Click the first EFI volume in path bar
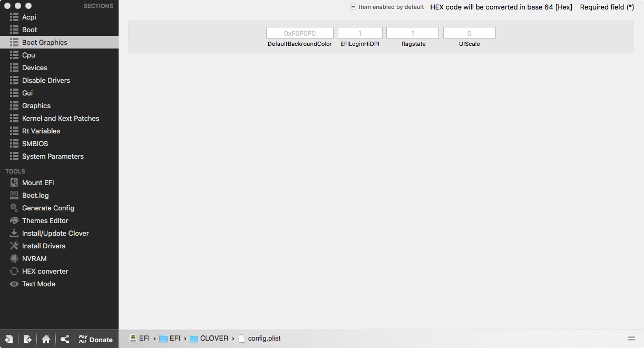The image size is (644, 348). (140, 338)
